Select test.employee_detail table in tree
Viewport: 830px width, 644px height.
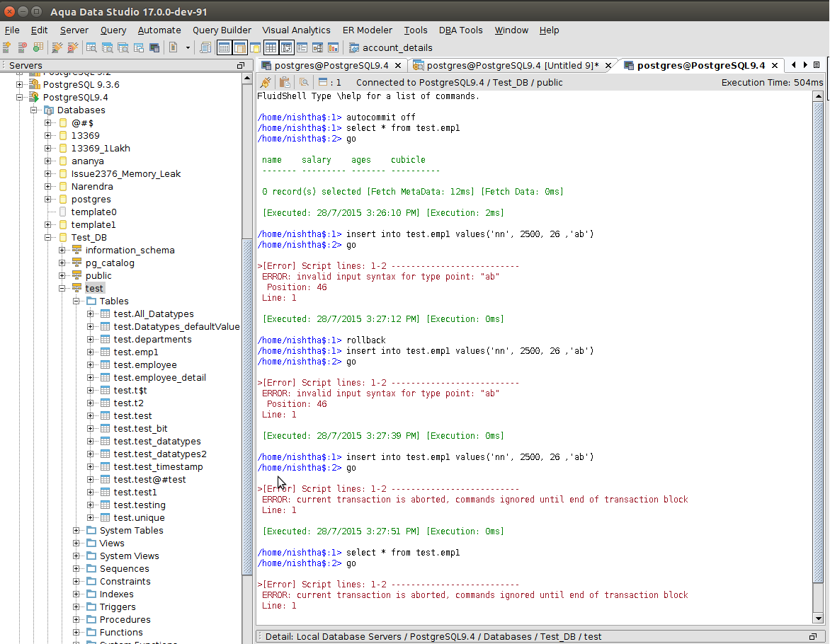pyautogui.click(x=159, y=378)
